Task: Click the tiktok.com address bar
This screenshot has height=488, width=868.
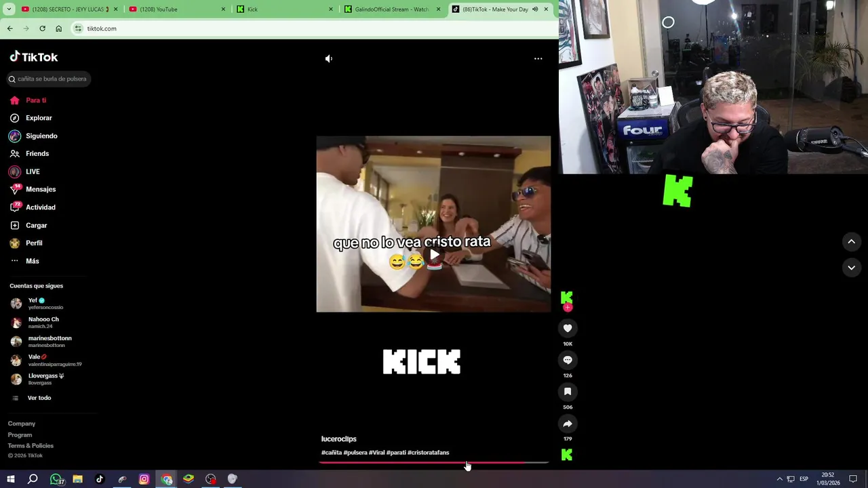Action: [x=312, y=28]
